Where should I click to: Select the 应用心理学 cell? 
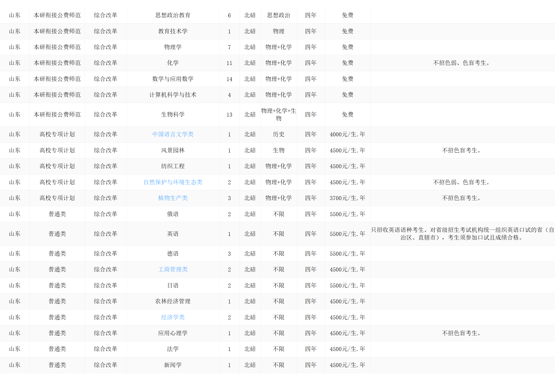coord(173,333)
